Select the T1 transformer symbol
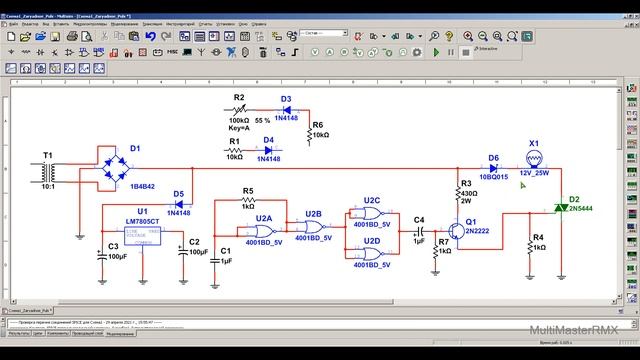This screenshot has height=360, width=640. point(48,173)
